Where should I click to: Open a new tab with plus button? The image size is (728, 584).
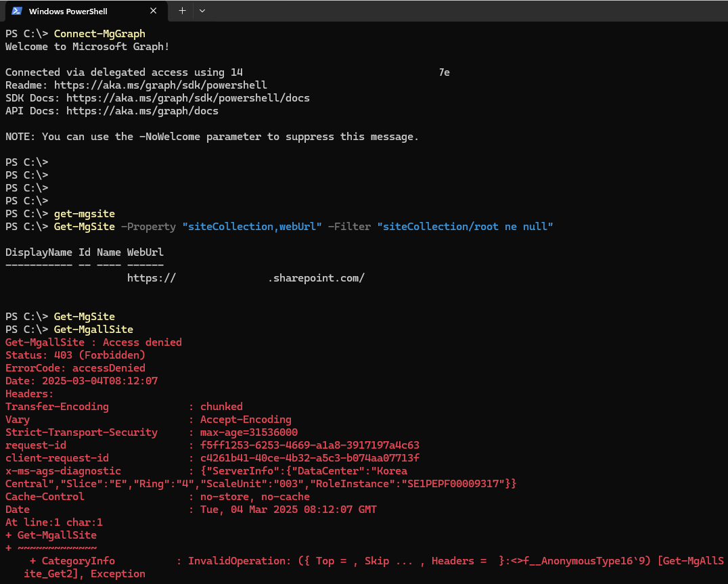coord(183,11)
